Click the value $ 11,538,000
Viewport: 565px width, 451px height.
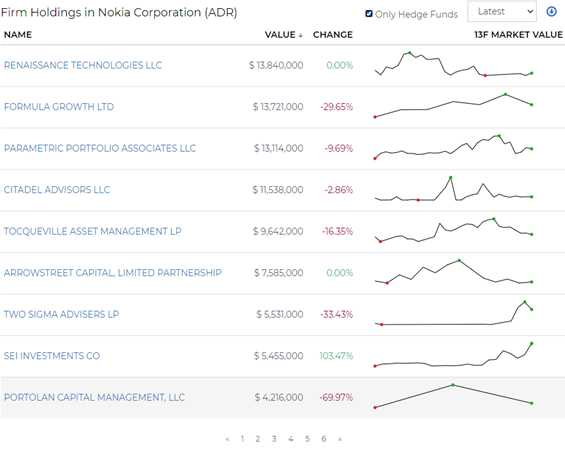(x=278, y=189)
